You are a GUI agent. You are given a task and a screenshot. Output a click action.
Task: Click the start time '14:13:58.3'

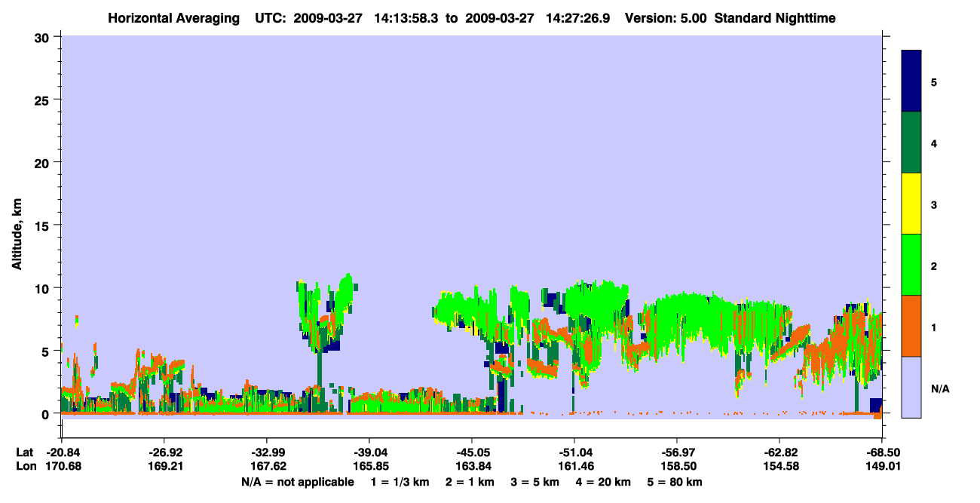[408, 17]
